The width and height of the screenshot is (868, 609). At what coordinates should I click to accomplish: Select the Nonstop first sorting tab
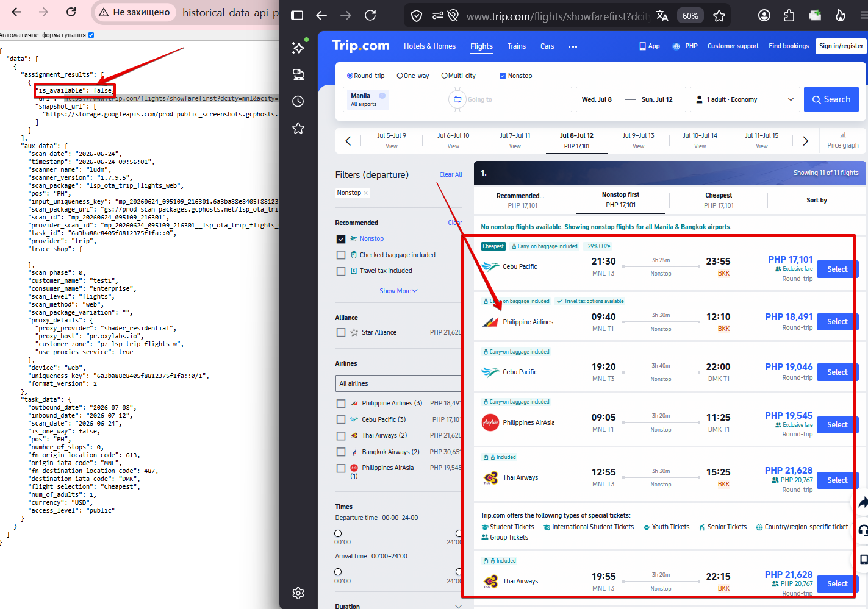click(x=620, y=200)
